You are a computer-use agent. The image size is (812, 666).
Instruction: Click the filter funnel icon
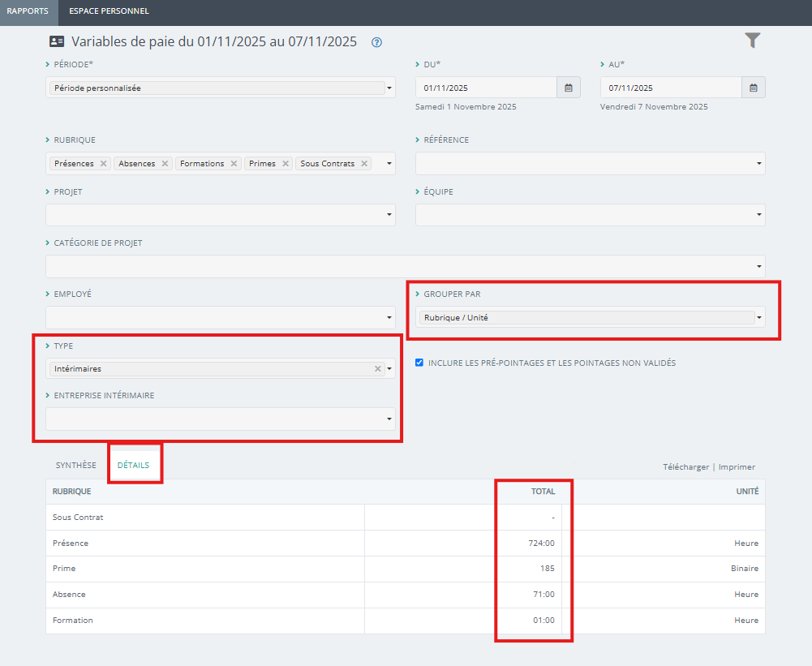(753, 41)
